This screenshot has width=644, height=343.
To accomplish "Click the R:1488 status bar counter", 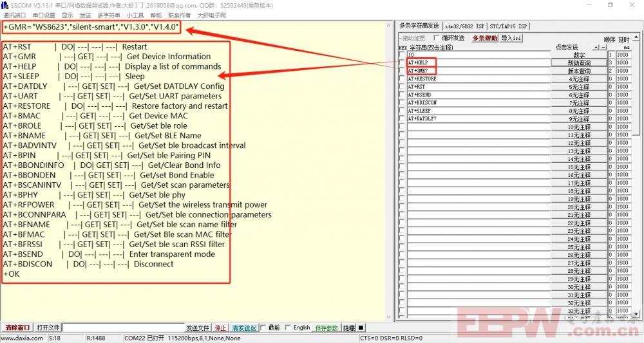I will (96, 338).
